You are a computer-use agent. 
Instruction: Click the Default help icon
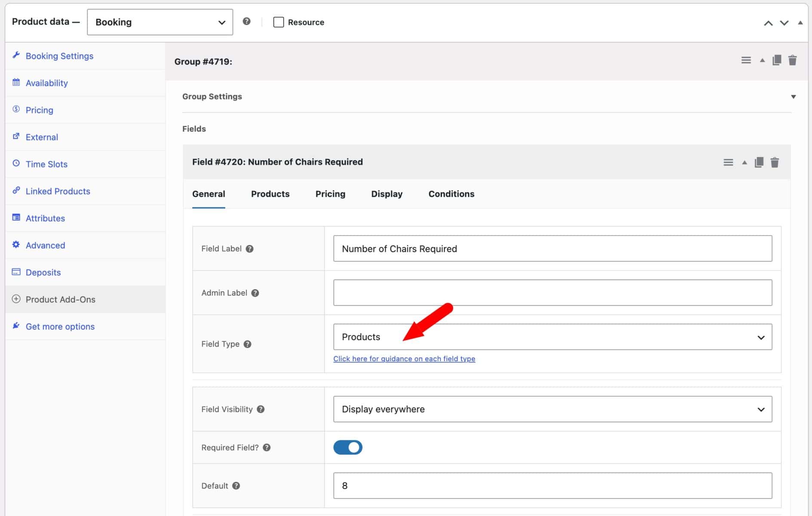pos(236,486)
